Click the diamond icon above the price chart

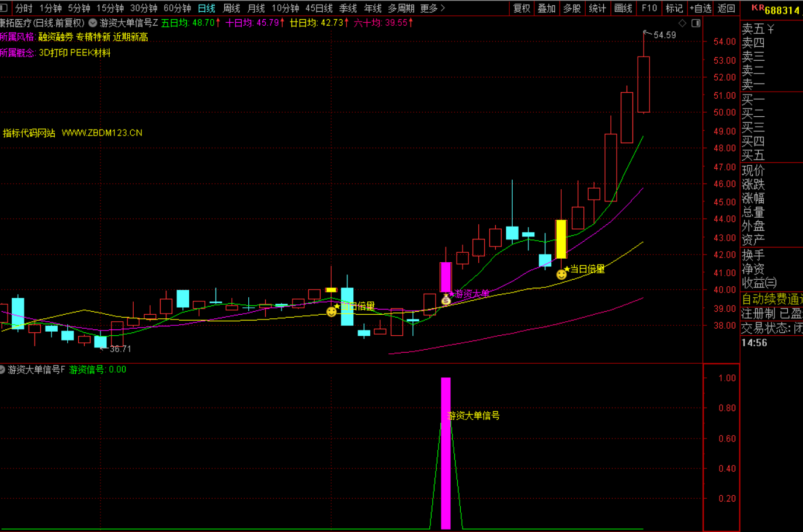click(682, 23)
